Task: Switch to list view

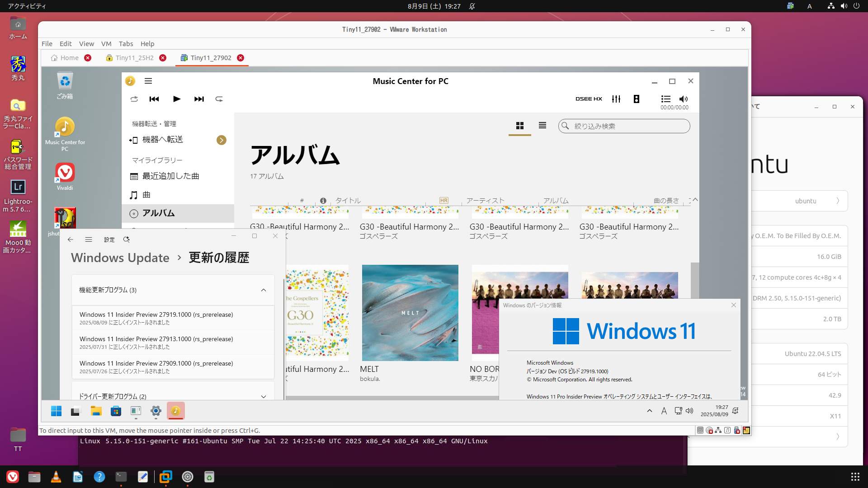Action: coord(542,126)
